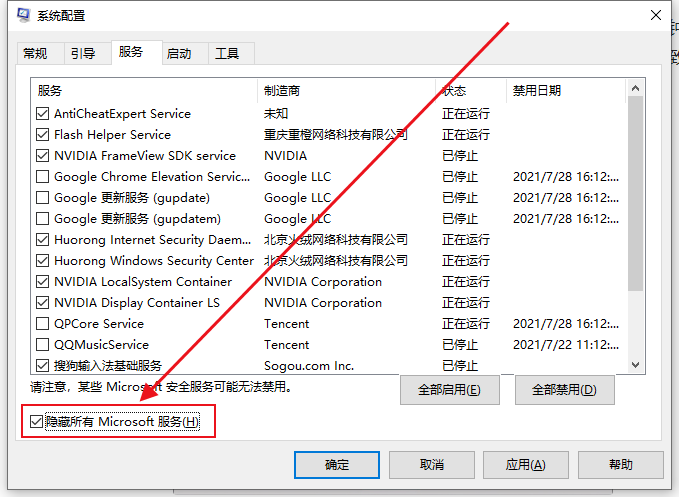Image resolution: width=679 pixels, height=497 pixels.
Task: Select Google Chrome Elevation Service name
Action: click(152, 177)
